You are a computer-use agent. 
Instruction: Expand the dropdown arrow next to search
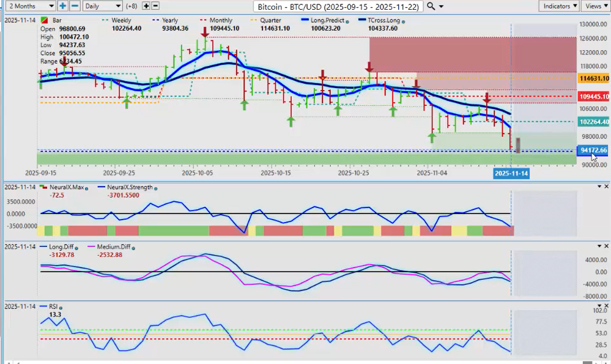(442, 6)
